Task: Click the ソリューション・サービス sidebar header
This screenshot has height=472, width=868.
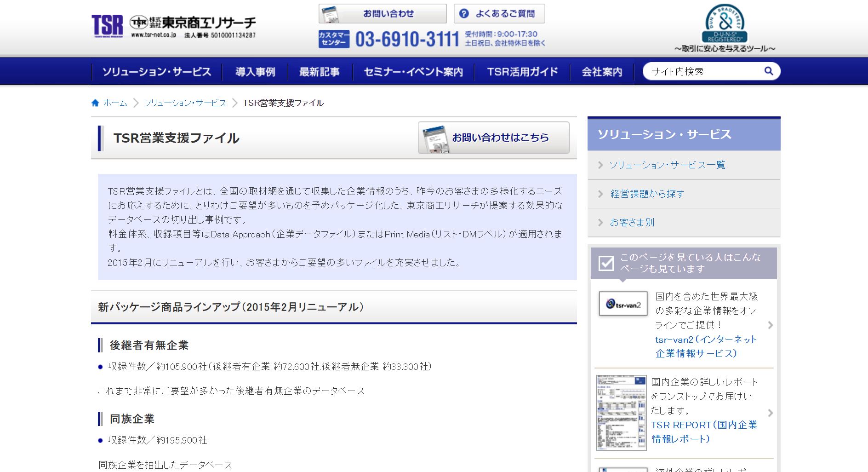Action: (x=684, y=134)
